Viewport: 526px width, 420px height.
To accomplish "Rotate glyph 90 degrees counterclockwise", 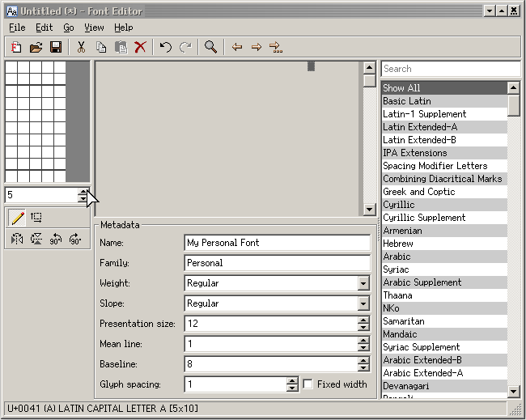I will pyautogui.click(x=56, y=239).
